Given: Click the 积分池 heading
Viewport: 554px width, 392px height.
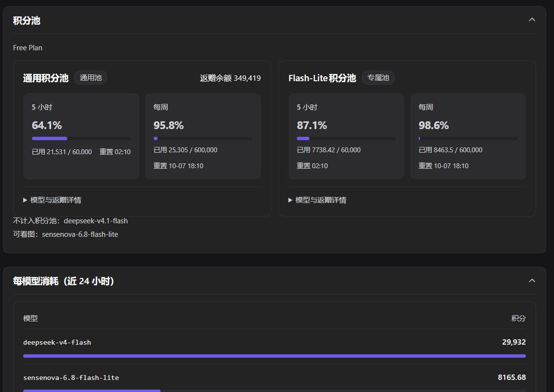Looking at the screenshot, I should tap(27, 20).
